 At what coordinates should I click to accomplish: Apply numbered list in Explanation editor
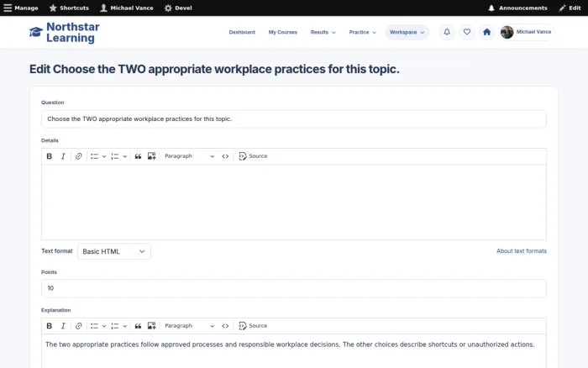coord(115,326)
